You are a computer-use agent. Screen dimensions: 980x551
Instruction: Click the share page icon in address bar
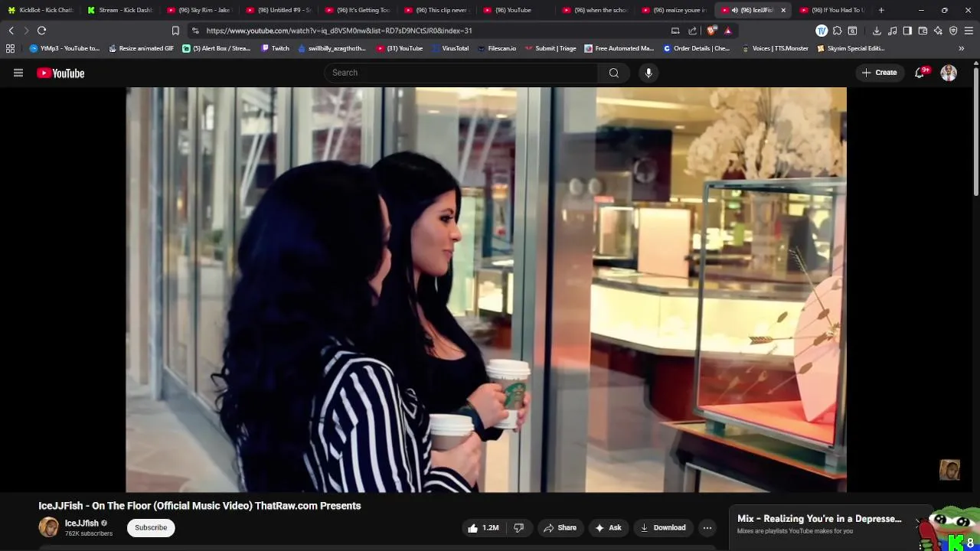(x=693, y=31)
